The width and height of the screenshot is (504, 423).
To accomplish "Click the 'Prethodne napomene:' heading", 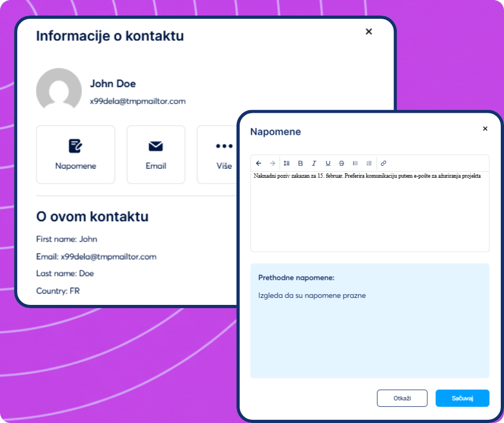I will (x=296, y=278).
